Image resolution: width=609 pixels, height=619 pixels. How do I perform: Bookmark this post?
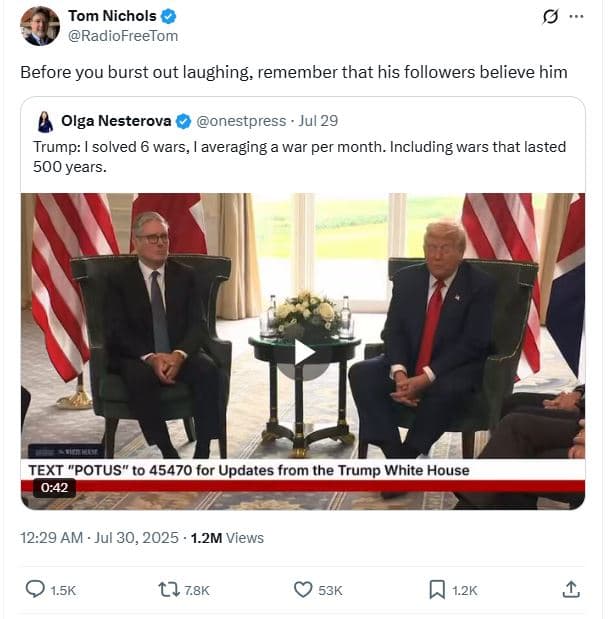[x=437, y=590]
